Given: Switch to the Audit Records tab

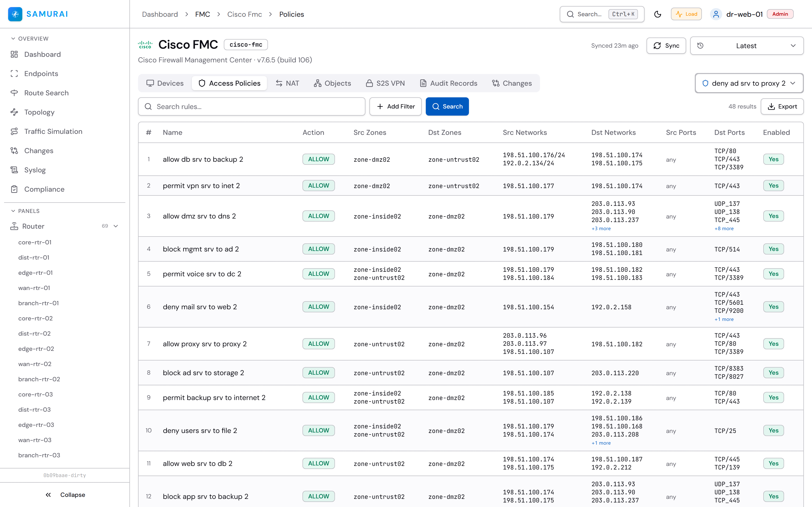Looking at the screenshot, I should coord(449,83).
